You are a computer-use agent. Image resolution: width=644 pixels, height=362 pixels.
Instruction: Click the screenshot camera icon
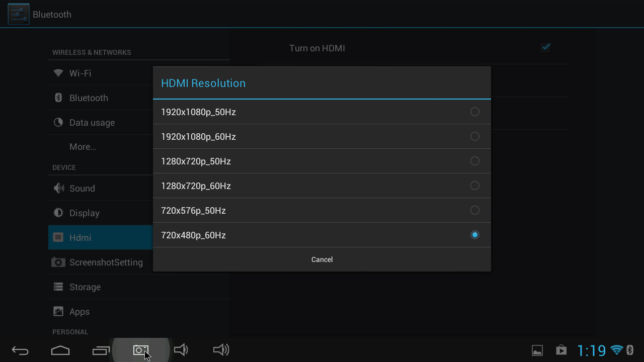coord(140,350)
